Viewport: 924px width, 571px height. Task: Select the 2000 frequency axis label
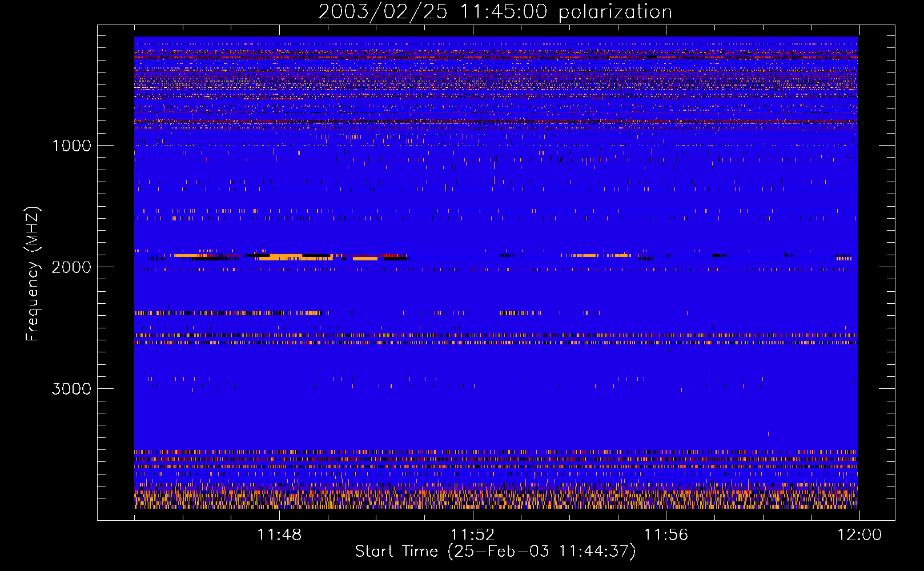pos(71,267)
